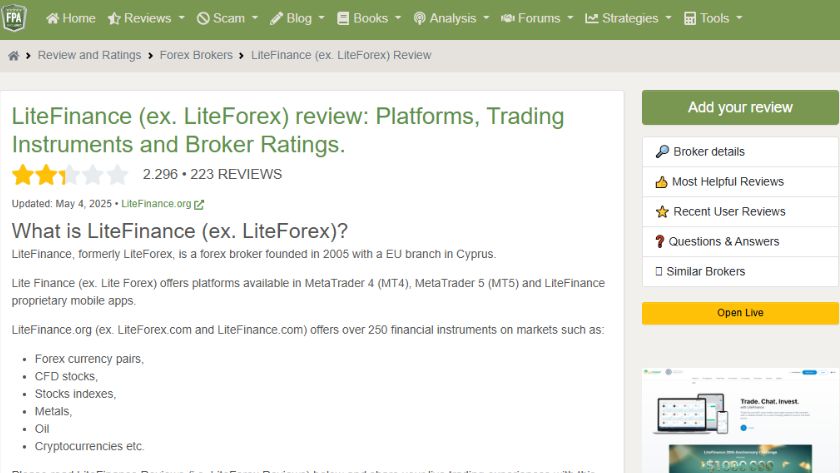Click the Add your review button
Image resolution: width=840 pixels, height=473 pixels.
(740, 108)
